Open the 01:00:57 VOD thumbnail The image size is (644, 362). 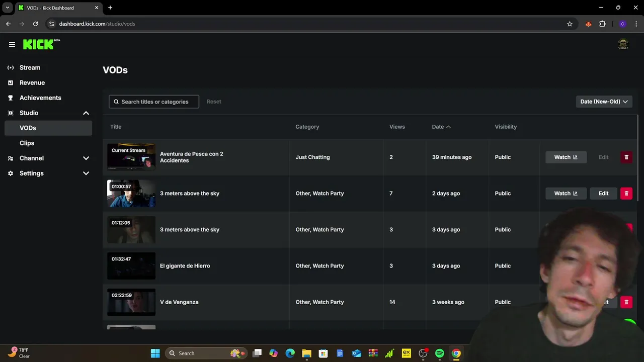point(131,193)
